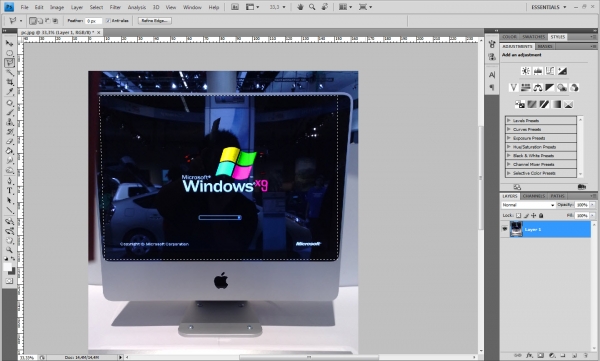Add a Gradient Map adjustment
This screenshot has height=361, width=600.
pyautogui.click(x=556, y=104)
